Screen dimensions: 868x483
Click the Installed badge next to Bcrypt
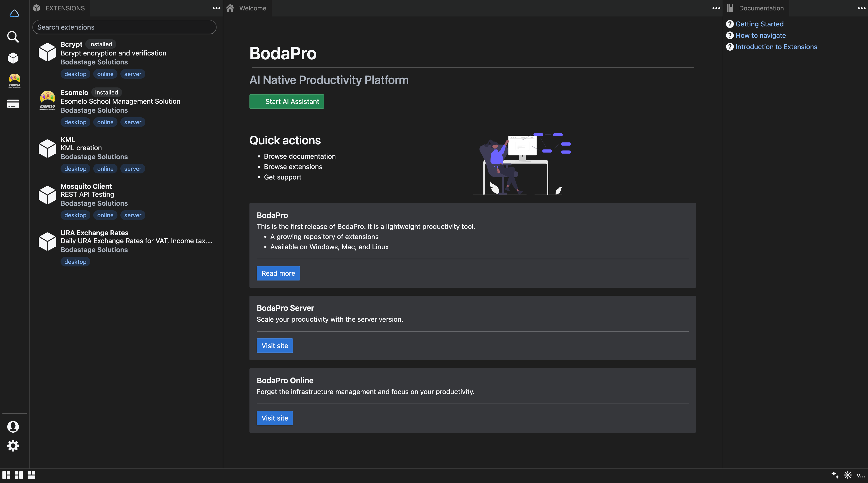101,44
